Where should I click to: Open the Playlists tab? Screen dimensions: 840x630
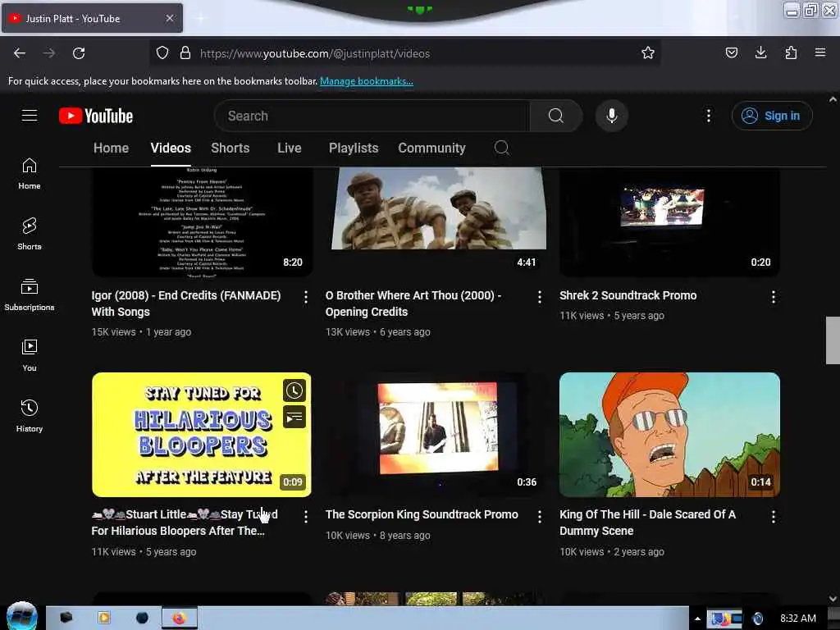point(354,148)
